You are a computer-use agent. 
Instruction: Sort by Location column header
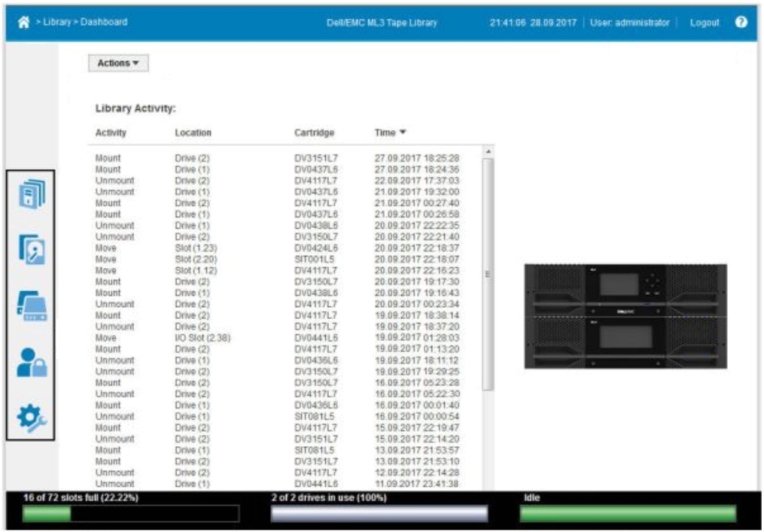(x=193, y=132)
